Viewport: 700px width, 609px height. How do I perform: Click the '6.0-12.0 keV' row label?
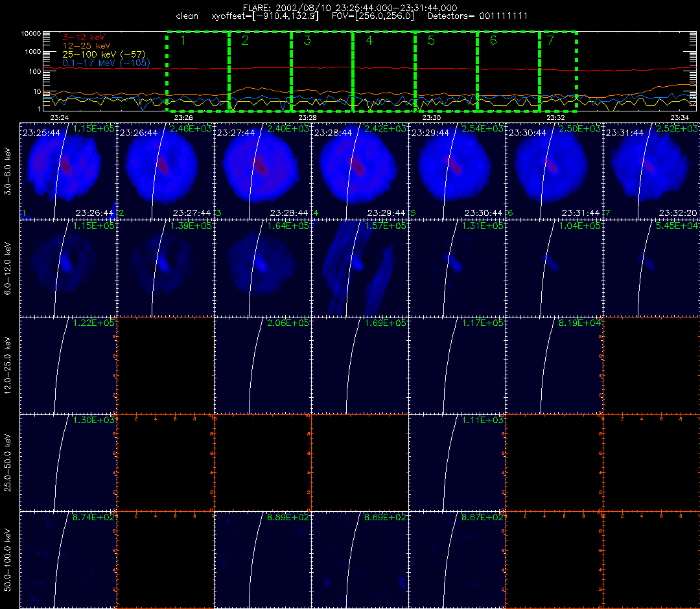(8, 269)
